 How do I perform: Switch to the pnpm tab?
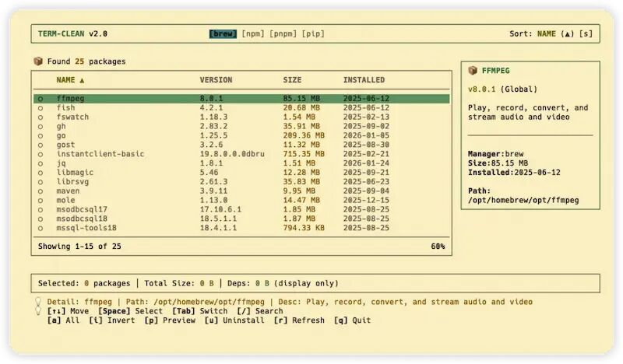[283, 33]
